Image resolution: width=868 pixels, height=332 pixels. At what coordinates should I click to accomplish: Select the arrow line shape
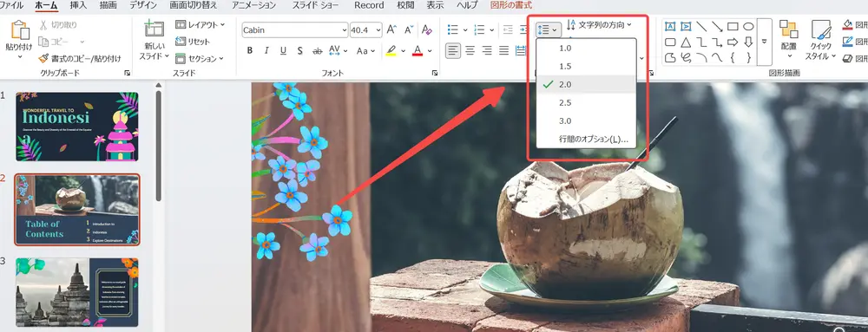(x=717, y=27)
